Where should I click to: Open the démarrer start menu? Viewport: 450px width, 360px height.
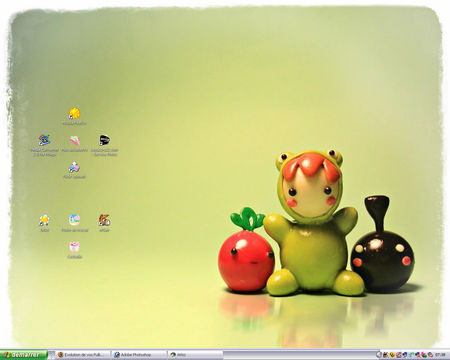(x=23, y=355)
